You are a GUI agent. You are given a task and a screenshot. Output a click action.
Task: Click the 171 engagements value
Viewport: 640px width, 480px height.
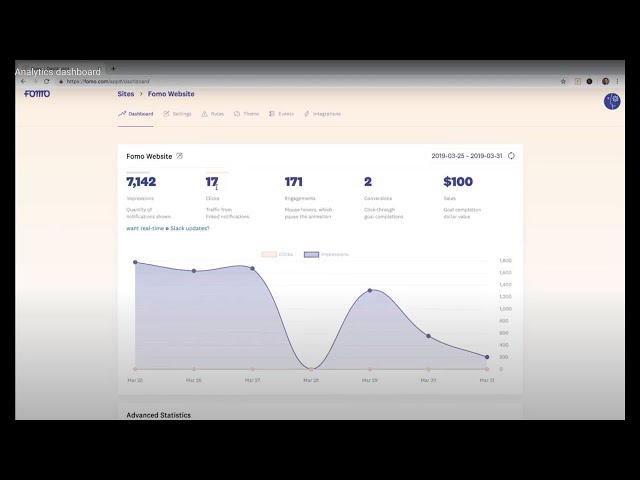(x=293, y=182)
